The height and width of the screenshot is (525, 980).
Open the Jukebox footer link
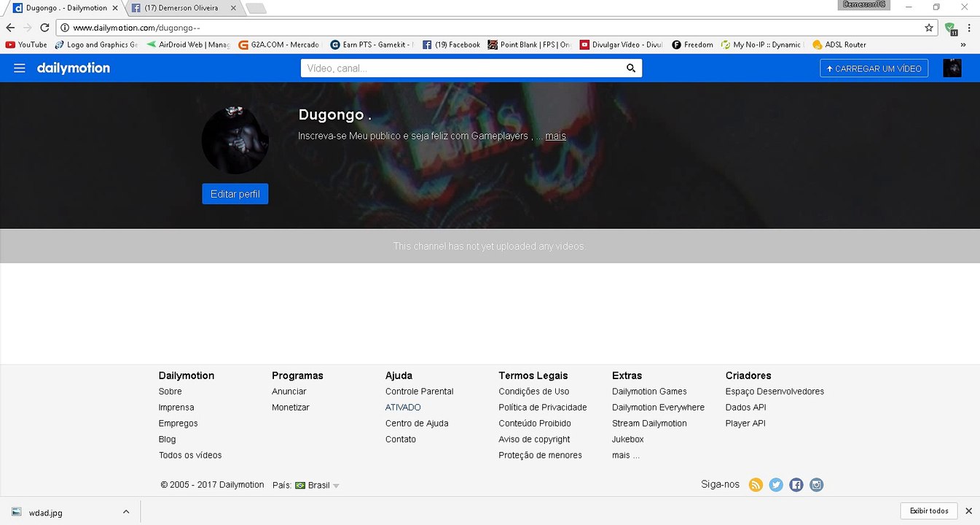[x=628, y=440]
